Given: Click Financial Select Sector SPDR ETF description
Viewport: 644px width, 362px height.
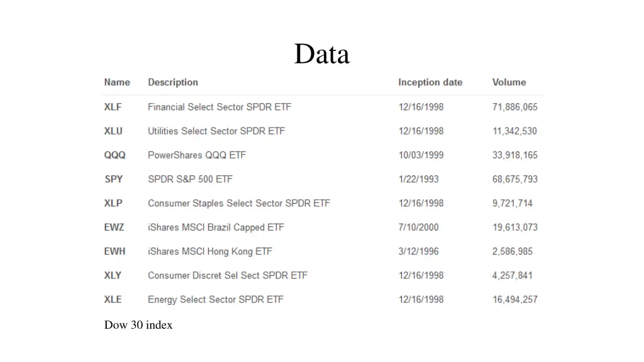Looking at the screenshot, I should (x=219, y=107).
